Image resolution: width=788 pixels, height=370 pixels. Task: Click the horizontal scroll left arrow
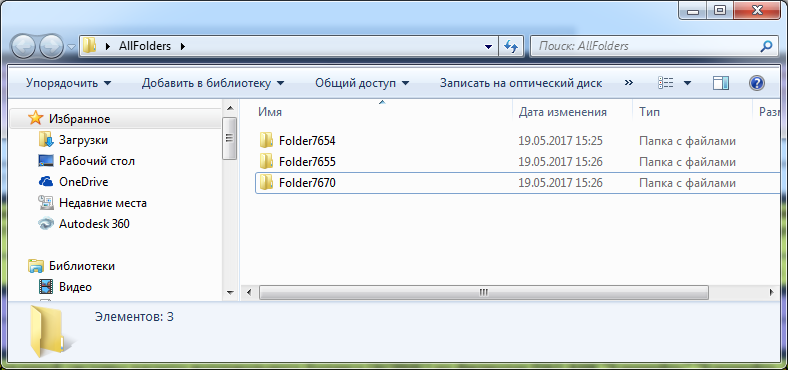coord(248,293)
